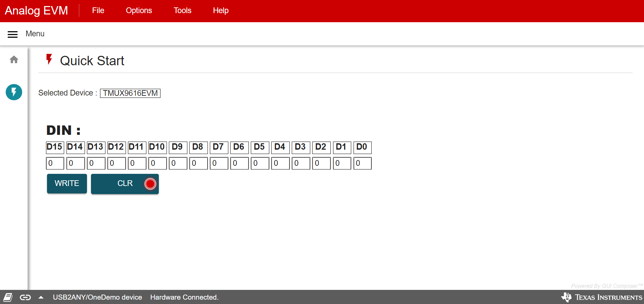
Task: Open the Help menu
Action: [x=221, y=11]
